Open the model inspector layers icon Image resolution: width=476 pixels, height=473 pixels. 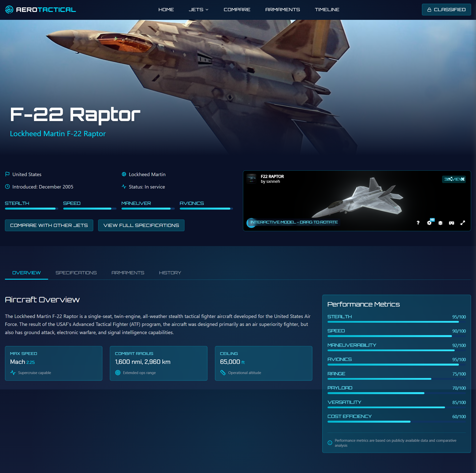tap(440, 223)
